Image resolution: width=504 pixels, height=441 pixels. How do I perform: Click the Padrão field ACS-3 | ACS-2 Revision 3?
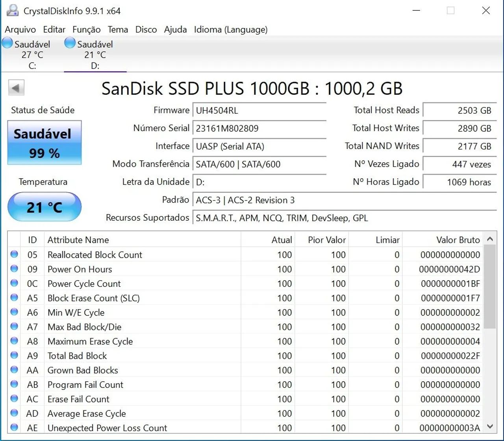345,200
